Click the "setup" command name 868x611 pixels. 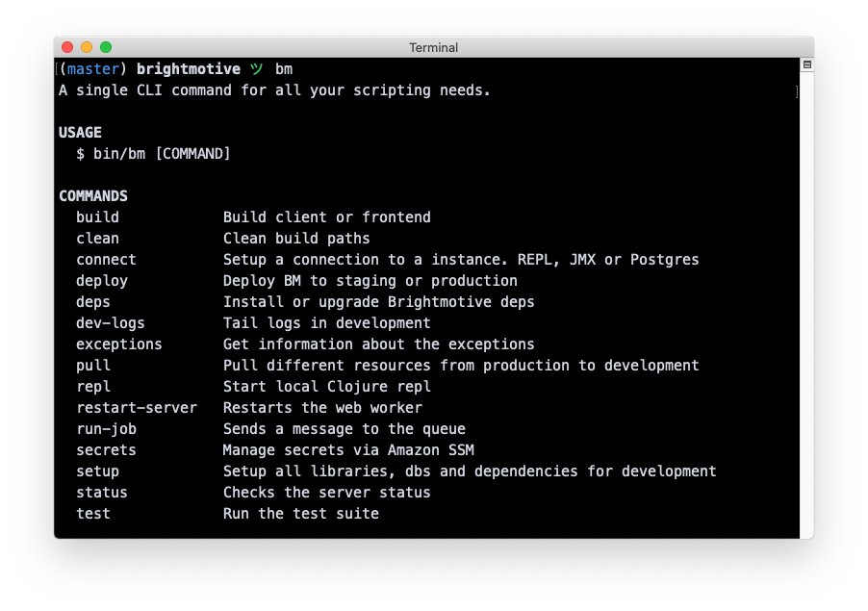(97, 471)
